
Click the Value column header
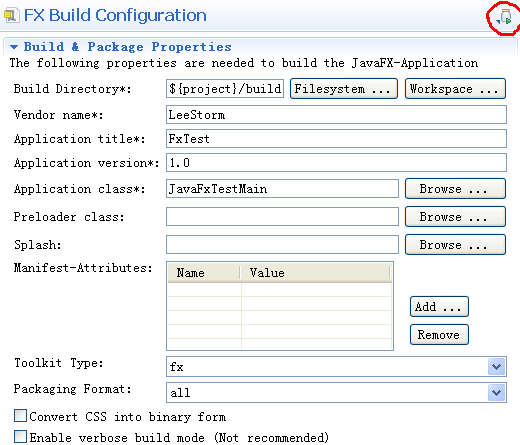(315, 273)
